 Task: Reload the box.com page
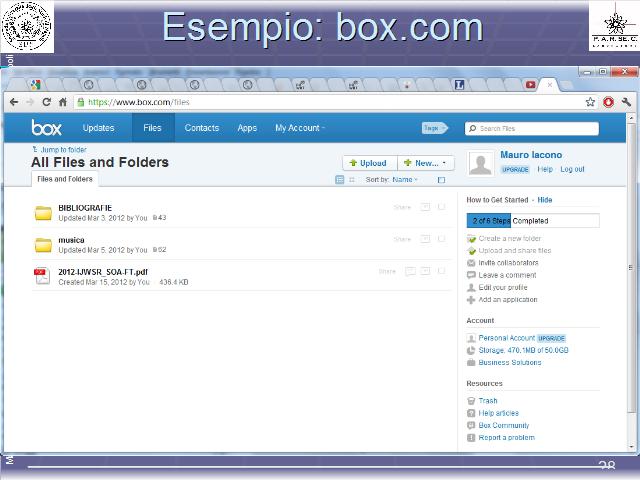[x=47, y=102]
